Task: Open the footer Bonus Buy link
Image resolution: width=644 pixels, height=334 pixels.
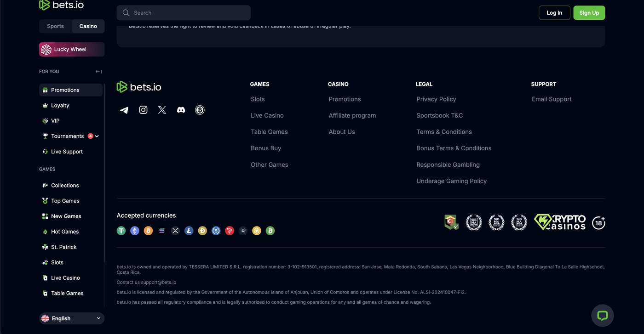Action: click(x=266, y=148)
